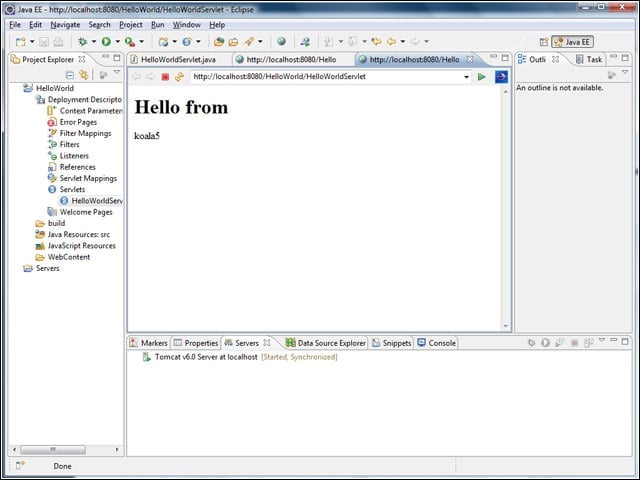Select HelloWorldServlet.java editor tab
This screenshot has height=480, width=640.
173,60
